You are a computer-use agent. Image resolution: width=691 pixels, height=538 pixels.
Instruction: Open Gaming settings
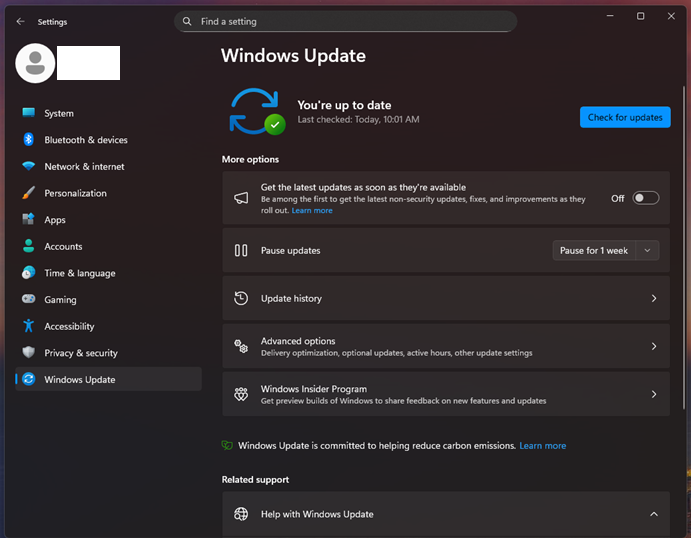(108, 300)
